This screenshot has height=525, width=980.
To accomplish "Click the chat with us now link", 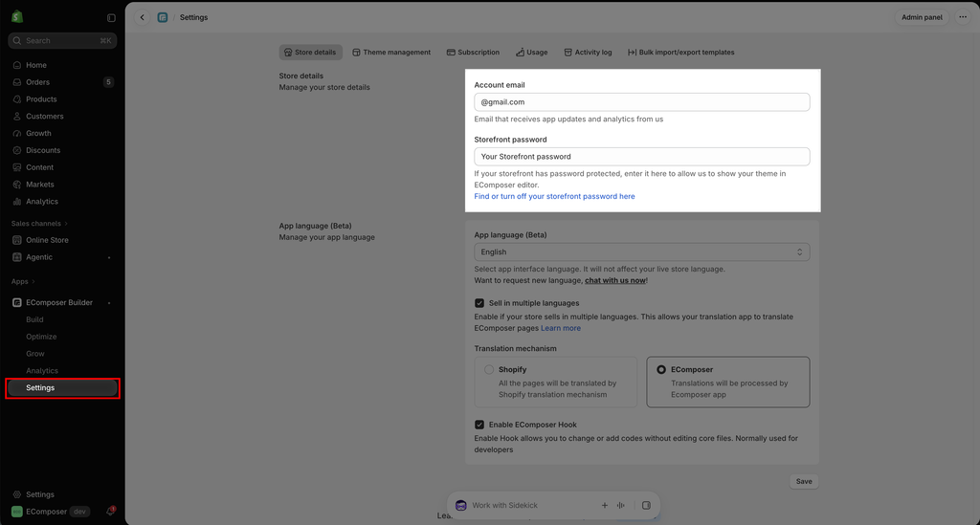I will pyautogui.click(x=615, y=281).
